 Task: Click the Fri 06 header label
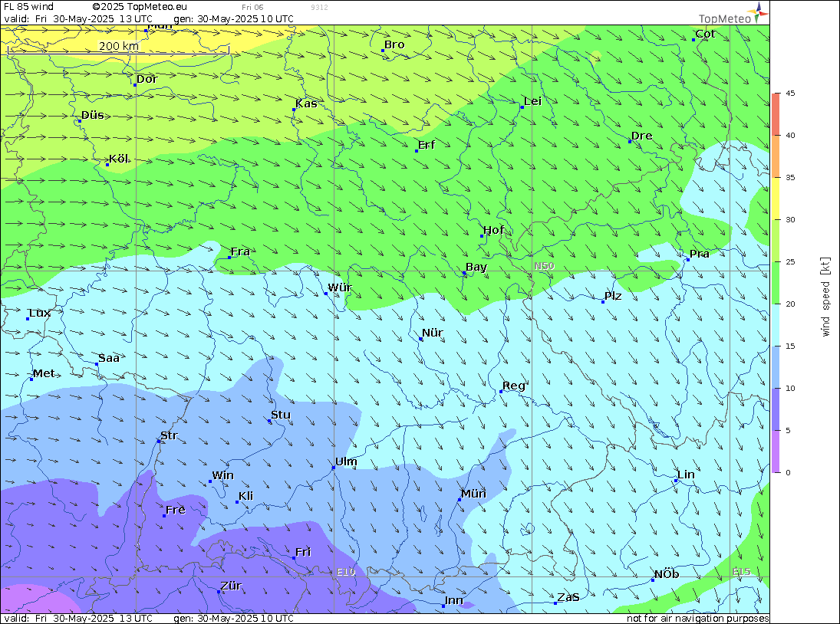pos(252,8)
